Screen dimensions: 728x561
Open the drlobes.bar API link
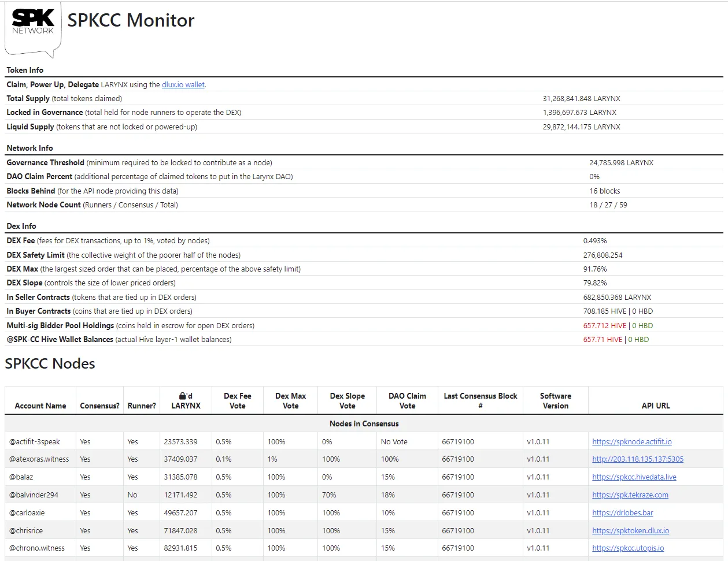point(623,513)
